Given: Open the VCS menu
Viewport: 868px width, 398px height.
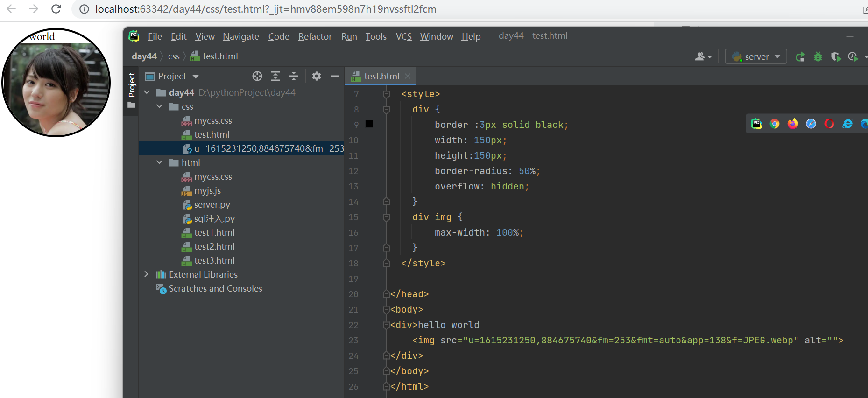Looking at the screenshot, I should (x=404, y=36).
